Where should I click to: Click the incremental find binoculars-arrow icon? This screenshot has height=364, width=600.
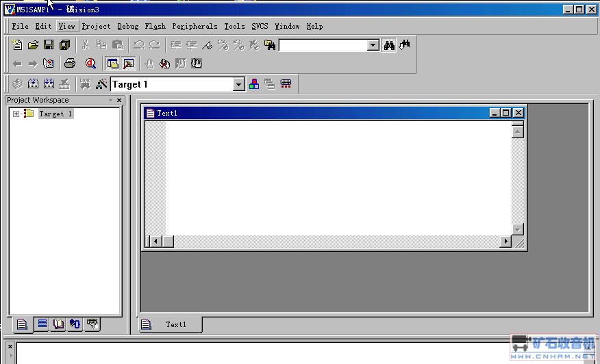point(405,44)
